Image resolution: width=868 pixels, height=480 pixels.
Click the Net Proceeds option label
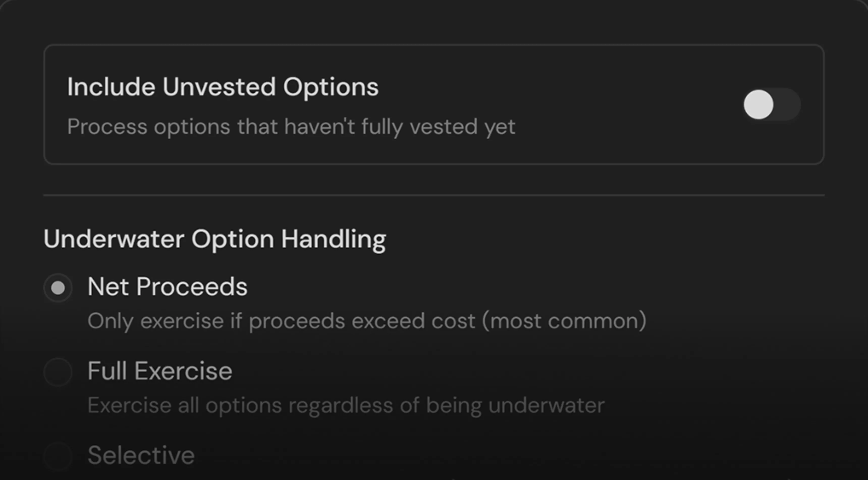168,287
